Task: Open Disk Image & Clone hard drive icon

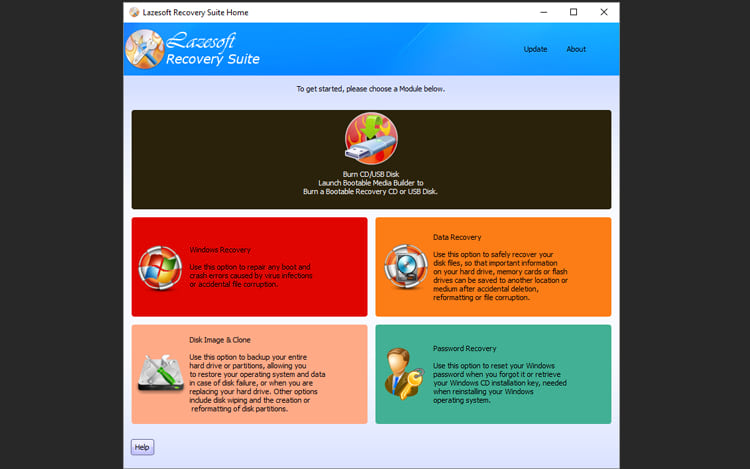Action: click(x=160, y=375)
